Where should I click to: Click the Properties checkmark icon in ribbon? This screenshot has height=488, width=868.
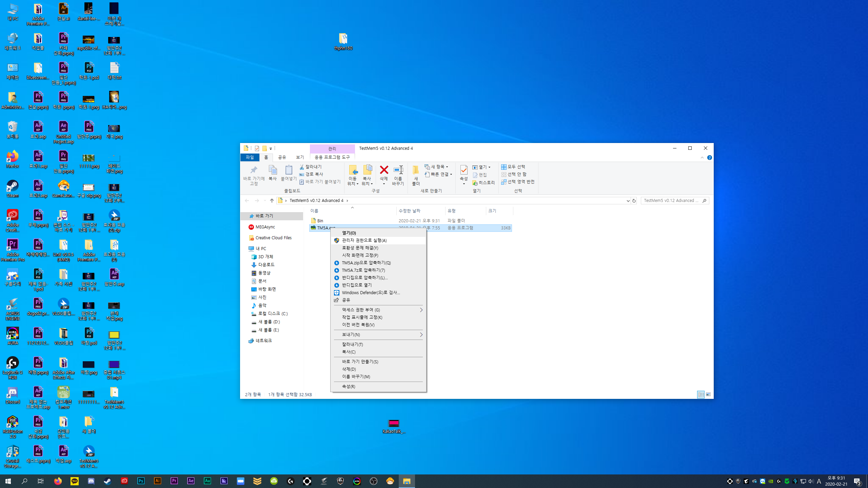(463, 170)
